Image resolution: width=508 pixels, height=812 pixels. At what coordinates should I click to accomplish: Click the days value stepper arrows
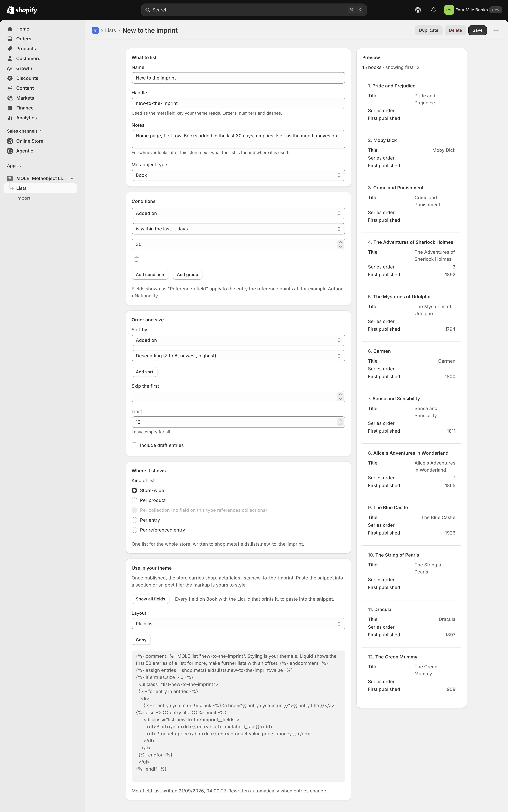coord(340,244)
